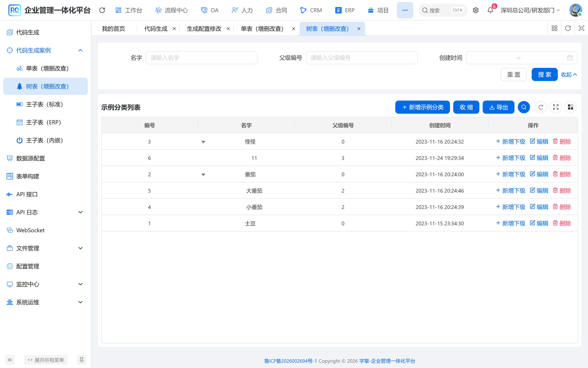Viewport: 588px width, 368px height.
Task: Collapse the 怪怪 tree row
Action: click(x=203, y=142)
